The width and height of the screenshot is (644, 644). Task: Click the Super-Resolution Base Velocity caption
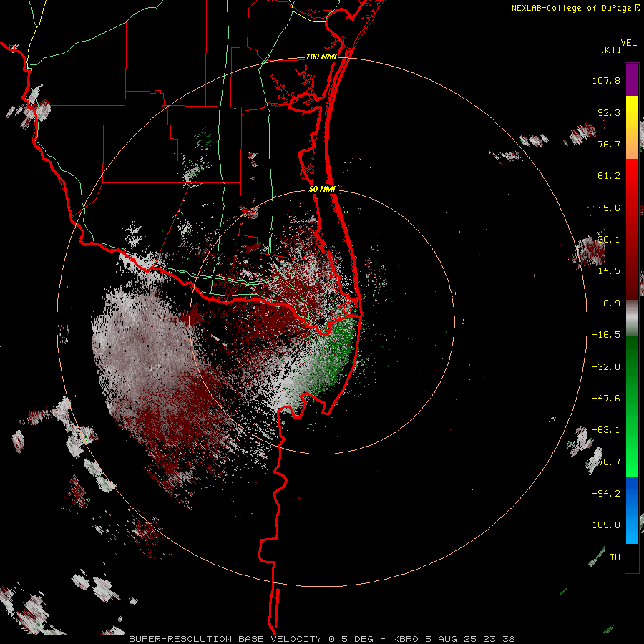click(x=321, y=639)
